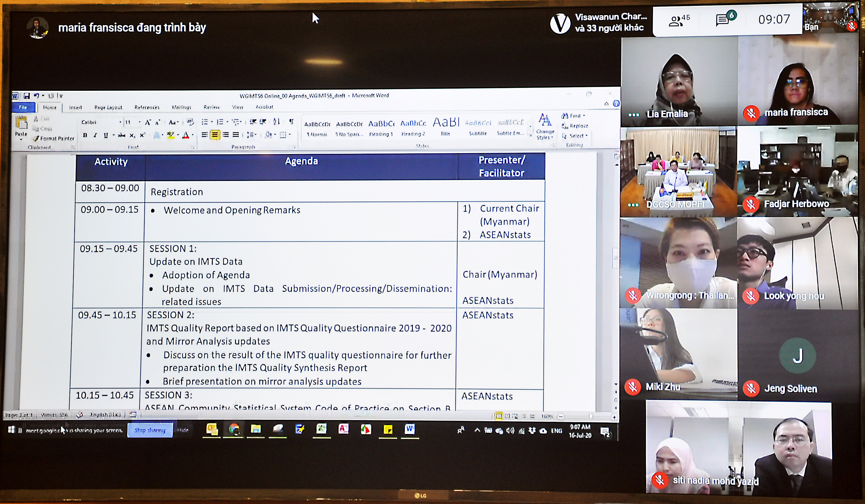Click the Show/Hide paragraph marks icon
Viewport: 865px width, 504px height.
click(x=291, y=121)
